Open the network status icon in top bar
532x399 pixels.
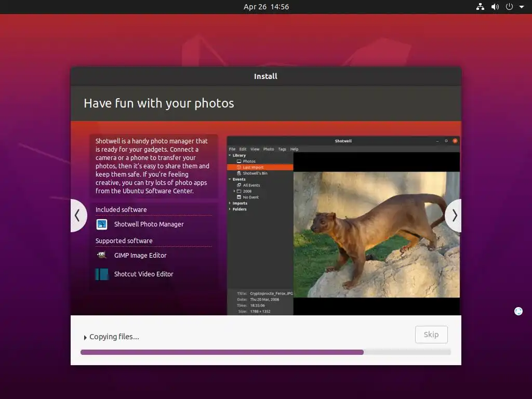point(480,7)
